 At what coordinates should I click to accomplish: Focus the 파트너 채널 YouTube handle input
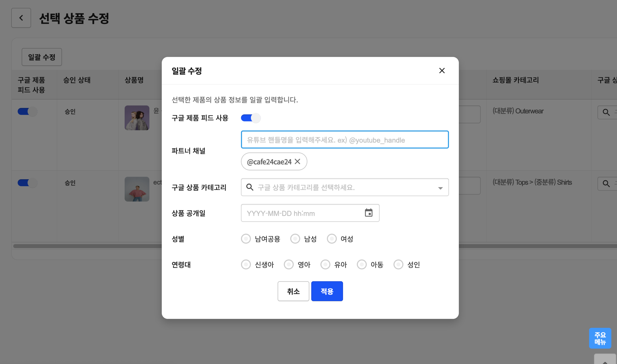point(345,140)
